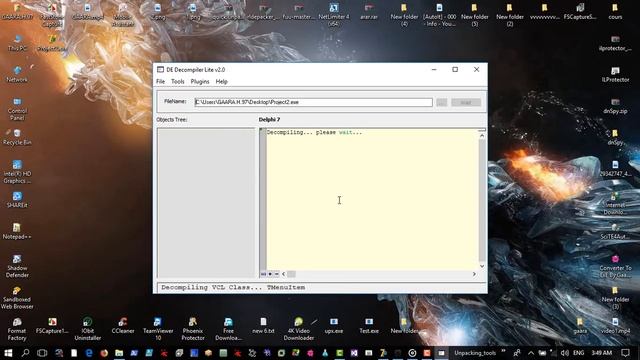Click the "Decompiling... please wait..." text line
640x360 pixels.
coord(314,132)
